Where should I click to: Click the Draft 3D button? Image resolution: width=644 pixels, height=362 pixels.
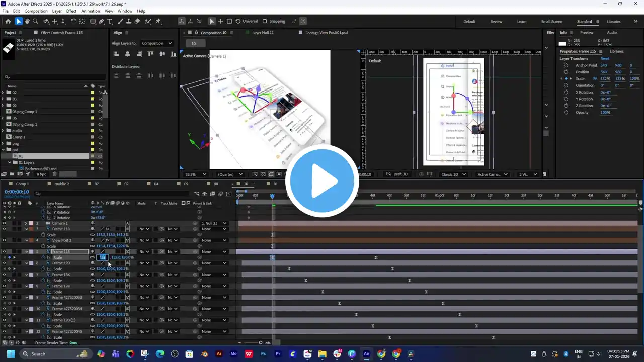click(397, 174)
